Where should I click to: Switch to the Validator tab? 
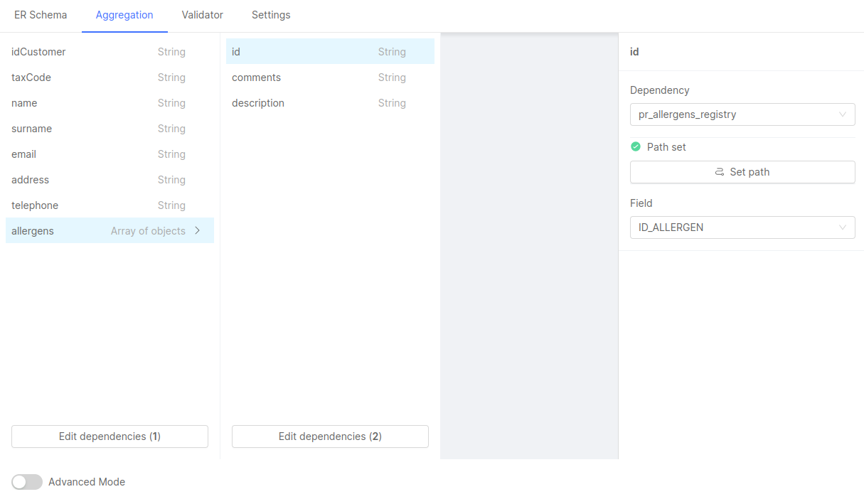[202, 15]
